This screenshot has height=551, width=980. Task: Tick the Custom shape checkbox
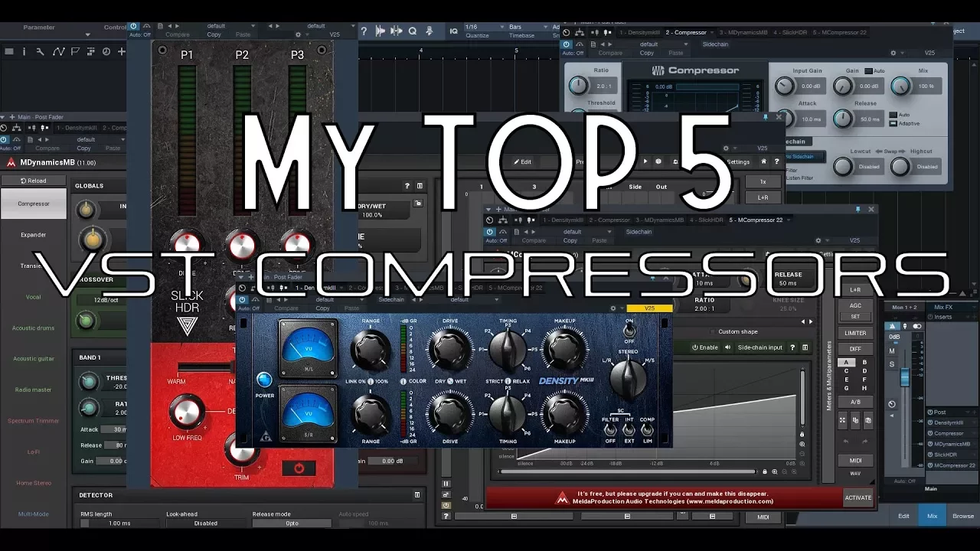pos(713,332)
